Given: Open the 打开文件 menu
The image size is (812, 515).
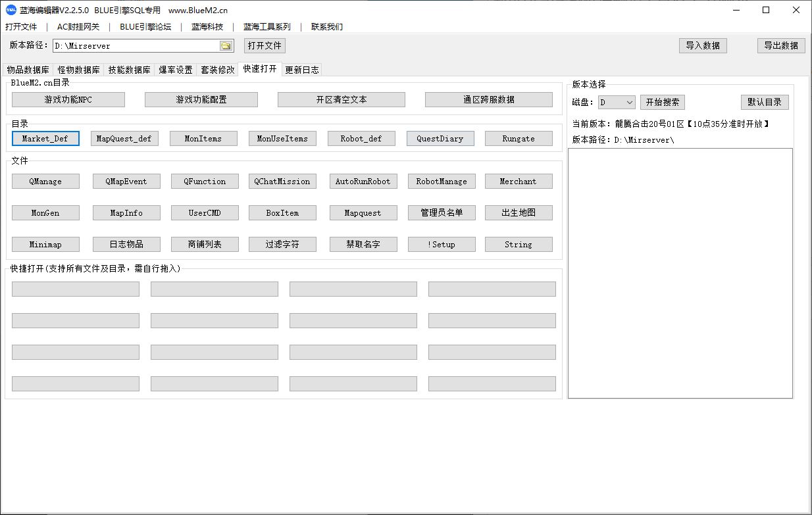Looking at the screenshot, I should pos(21,27).
